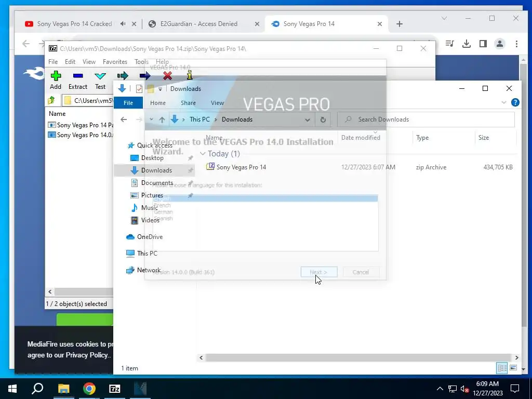Viewport: 532px width, 399px height.
Task: Open the Chrome three-dot menu
Action: coord(516,44)
